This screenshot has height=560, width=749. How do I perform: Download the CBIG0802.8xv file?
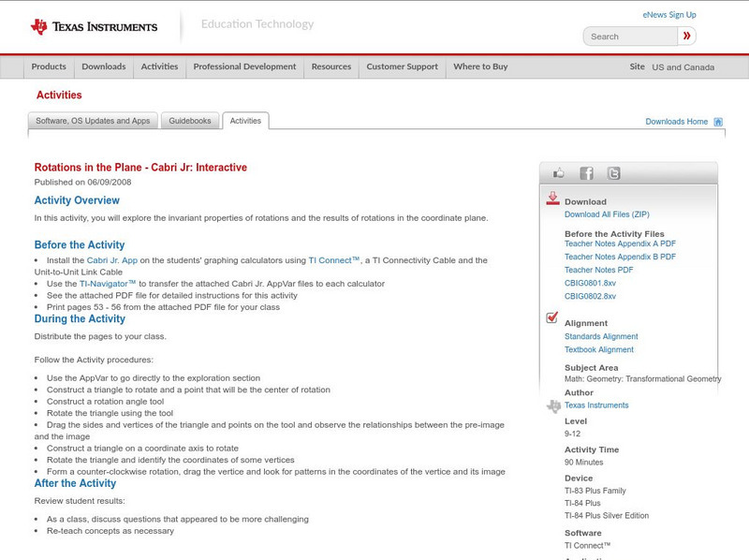click(590, 296)
